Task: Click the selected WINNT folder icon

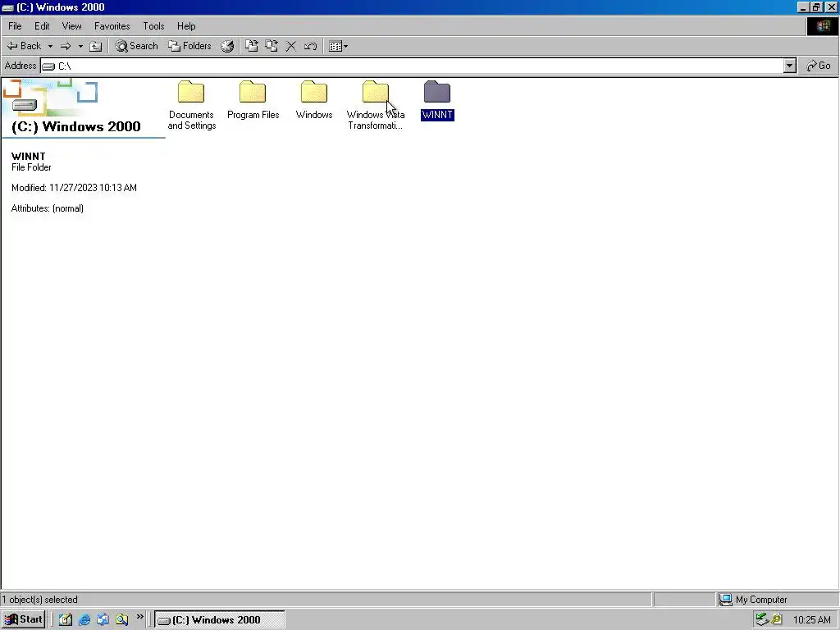Action: click(437, 92)
